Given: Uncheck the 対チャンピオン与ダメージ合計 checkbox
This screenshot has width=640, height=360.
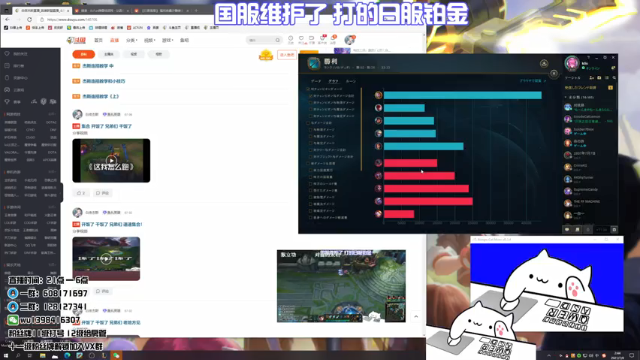Looking at the screenshot, I should pyautogui.click(x=311, y=96).
